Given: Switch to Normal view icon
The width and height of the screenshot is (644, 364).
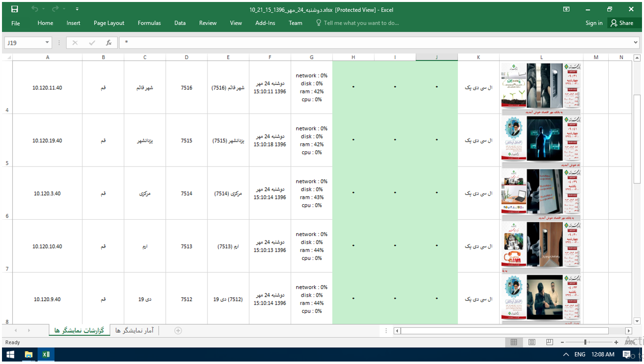Looking at the screenshot, I should tap(514, 342).
